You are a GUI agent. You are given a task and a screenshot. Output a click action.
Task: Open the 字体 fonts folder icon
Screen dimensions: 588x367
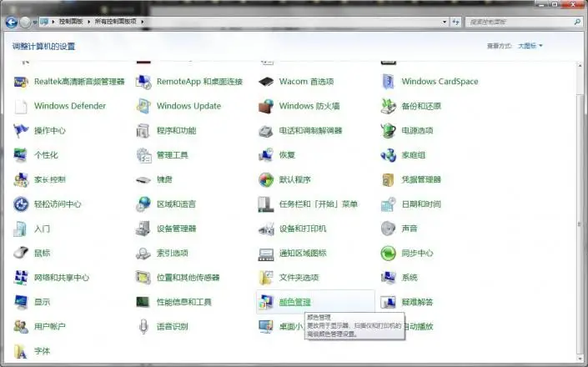21,351
